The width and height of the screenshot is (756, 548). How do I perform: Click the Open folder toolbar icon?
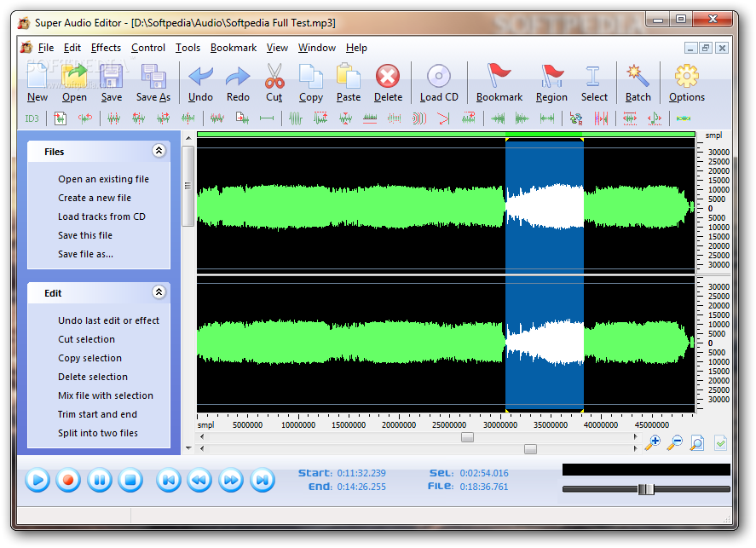pos(74,76)
